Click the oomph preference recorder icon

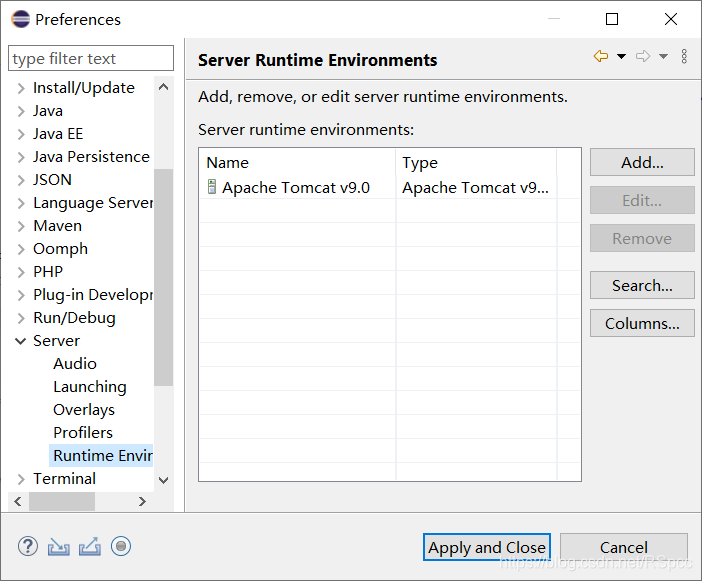[121, 546]
